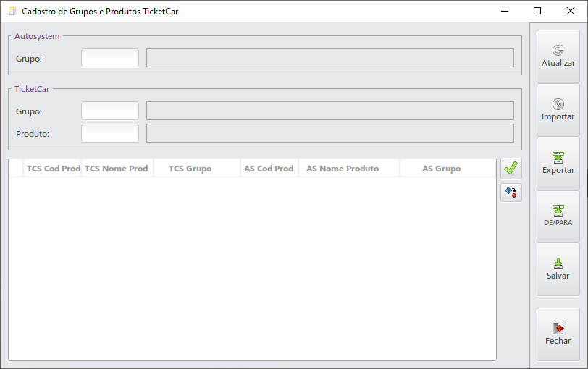Click the Atualizar refresh button

[558, 56]
